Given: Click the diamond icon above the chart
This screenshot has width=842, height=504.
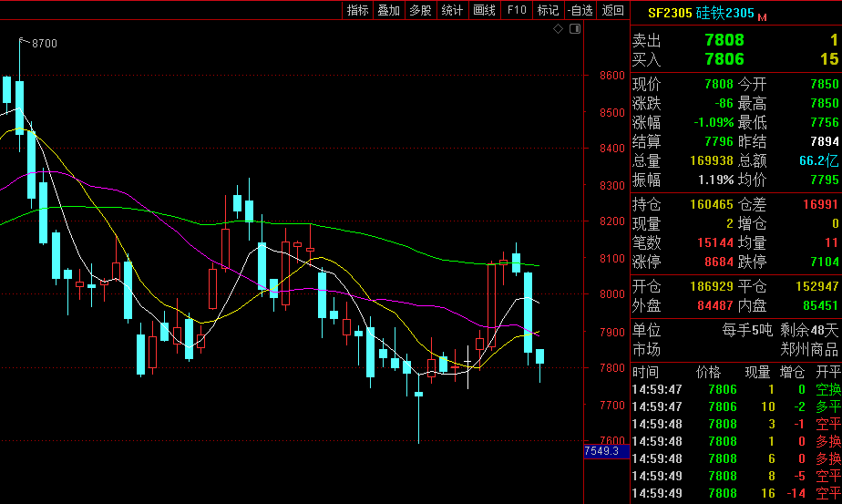Looking at the screenshot, I should click(559, 29).
